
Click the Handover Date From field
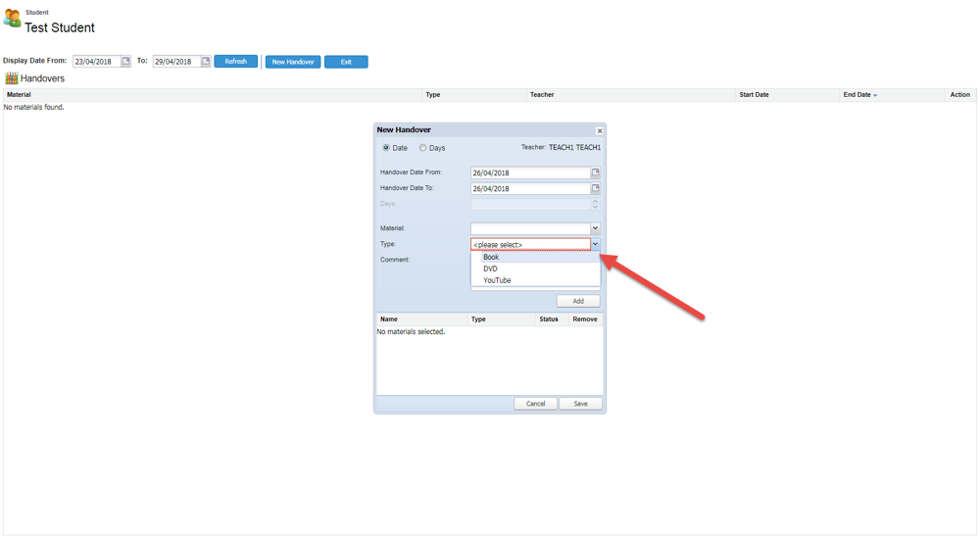[x=529, y=172]
